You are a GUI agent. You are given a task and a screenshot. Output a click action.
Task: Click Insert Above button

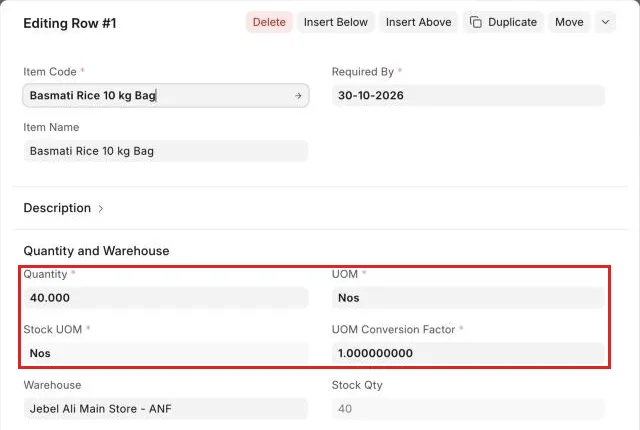coord(418,22)
